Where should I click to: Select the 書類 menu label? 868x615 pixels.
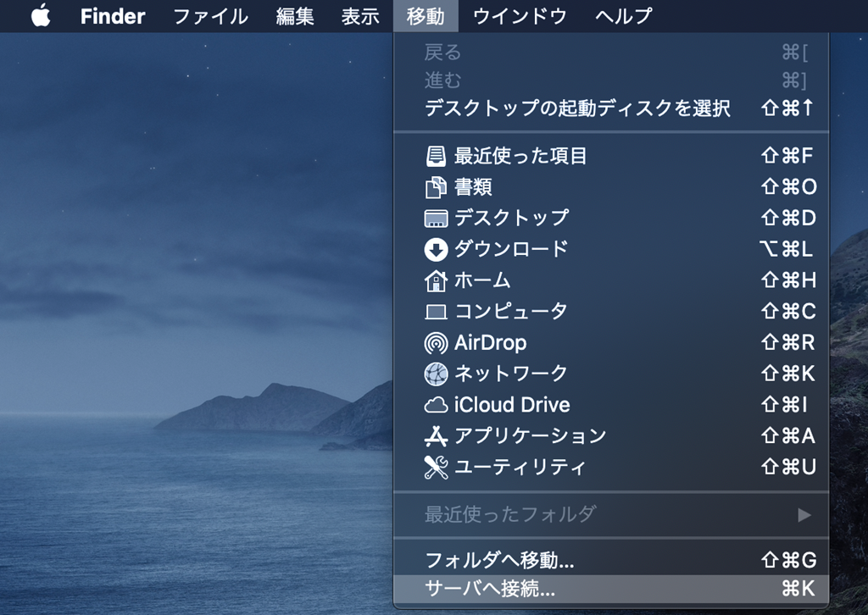[473, 187]
